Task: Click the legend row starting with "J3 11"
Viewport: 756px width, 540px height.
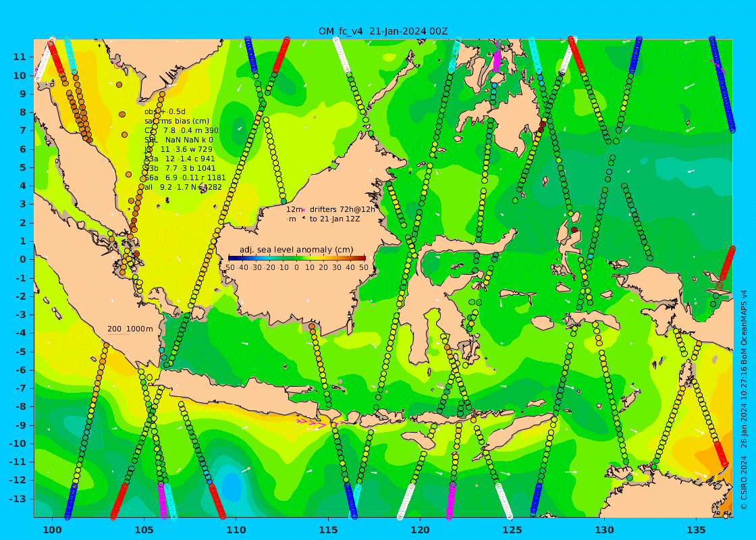Action: [x=178, y=149]
